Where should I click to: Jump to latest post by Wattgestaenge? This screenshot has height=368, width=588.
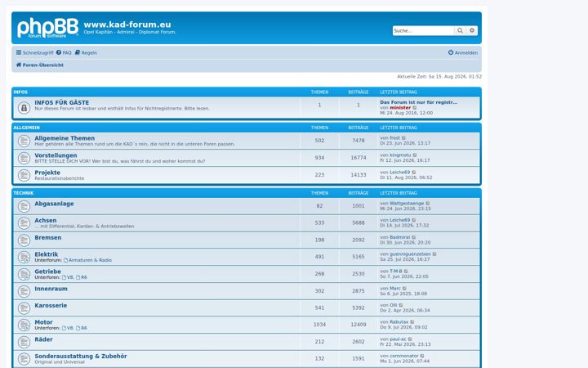click(x=427, y=203)
